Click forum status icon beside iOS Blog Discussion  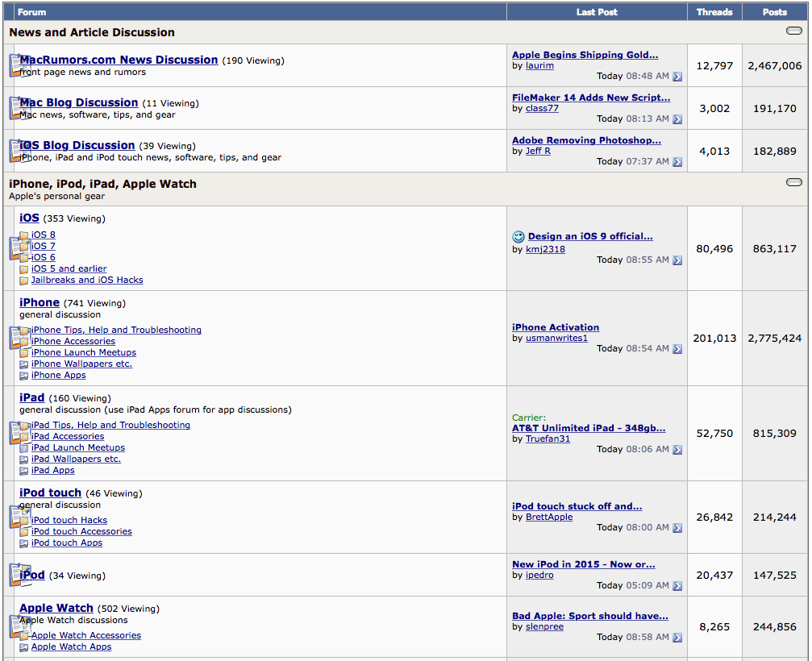pos(20,152)
